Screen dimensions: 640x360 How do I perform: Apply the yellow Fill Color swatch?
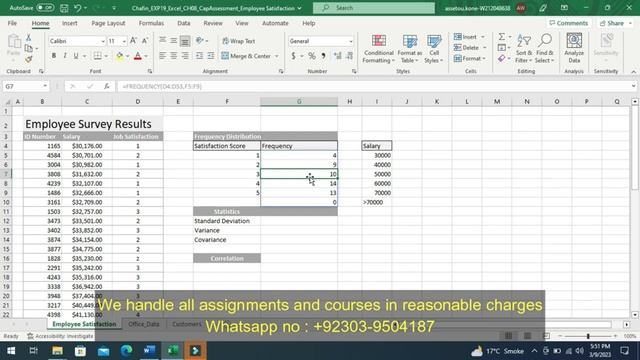[120, 56]
